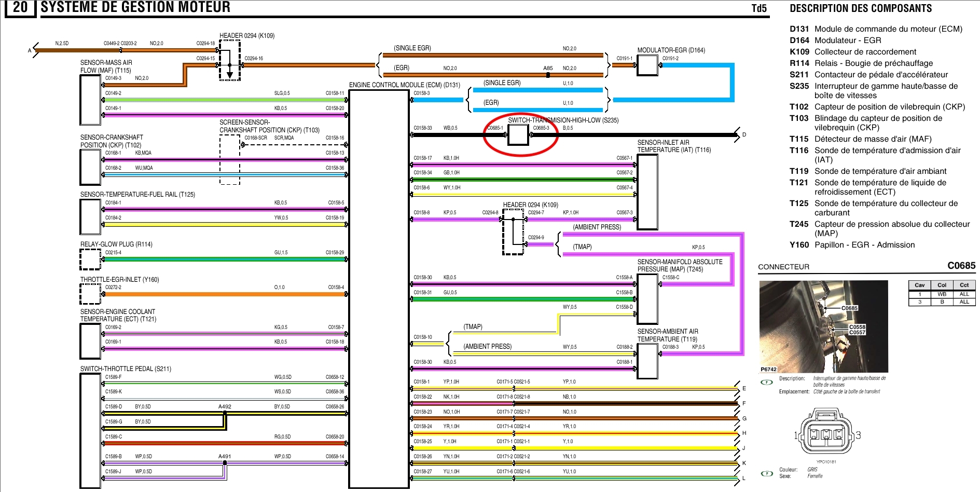Open the C0685 connector location photo
The height and width of the screenshot is (492, 980).
click(823, 326)
